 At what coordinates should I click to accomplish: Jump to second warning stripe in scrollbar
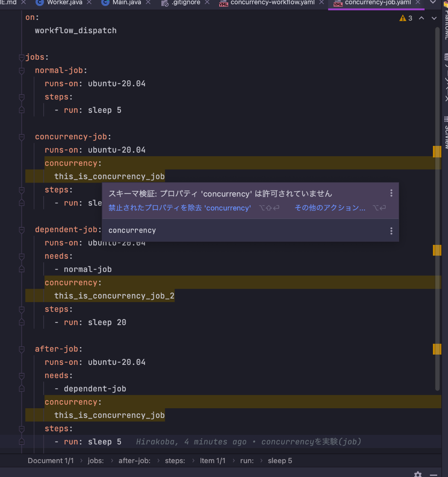[x=437, y=250]
